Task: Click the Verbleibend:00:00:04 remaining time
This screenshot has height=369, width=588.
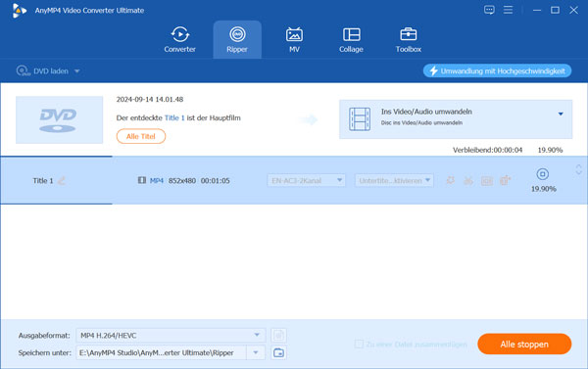Action: pos(487,150)
